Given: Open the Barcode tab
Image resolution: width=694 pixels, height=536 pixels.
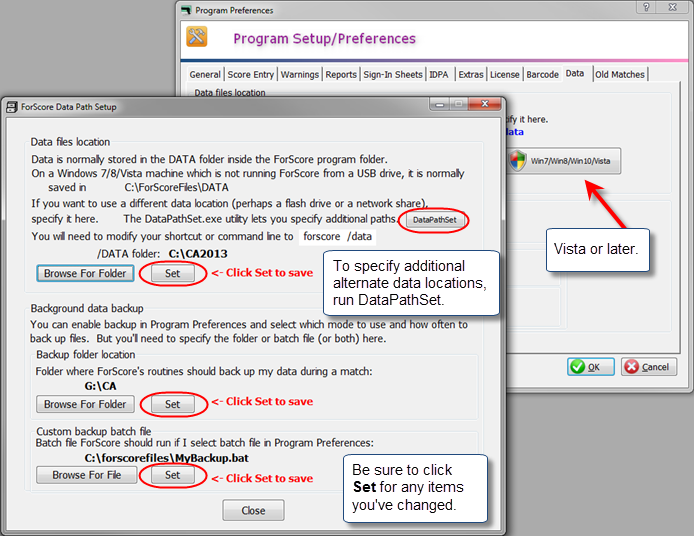Looking at the screenshot, I should (x=543, y=74).
